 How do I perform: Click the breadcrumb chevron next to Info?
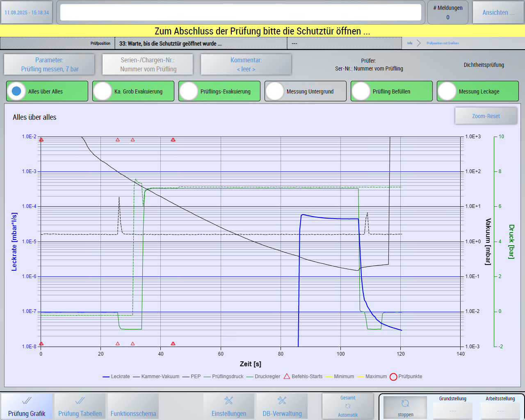tap(419, 43)
